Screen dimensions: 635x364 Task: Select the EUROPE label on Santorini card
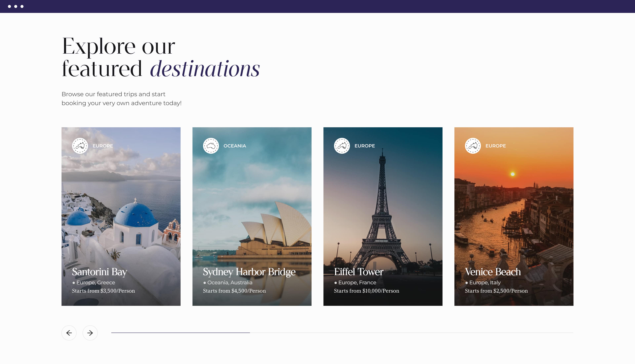(103, 146)
